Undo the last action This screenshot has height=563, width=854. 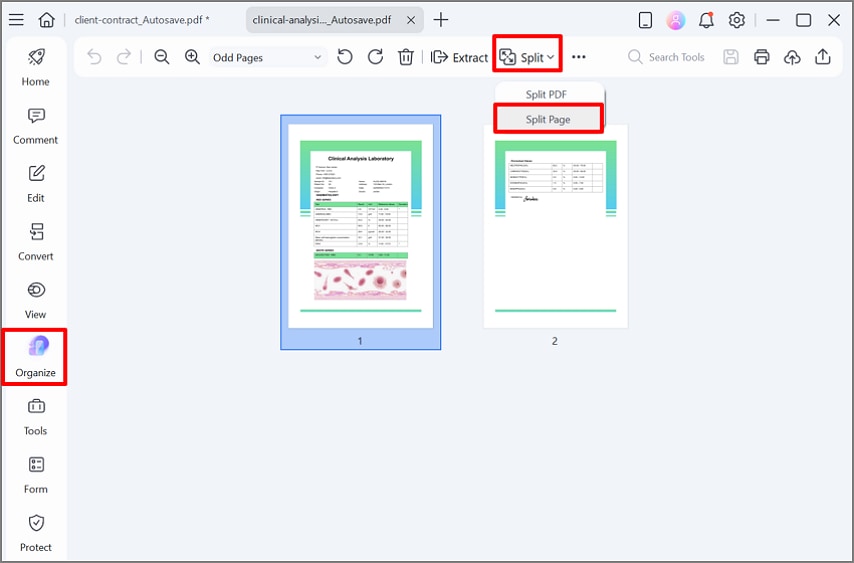pyautogui.click(x=94, y=57)
